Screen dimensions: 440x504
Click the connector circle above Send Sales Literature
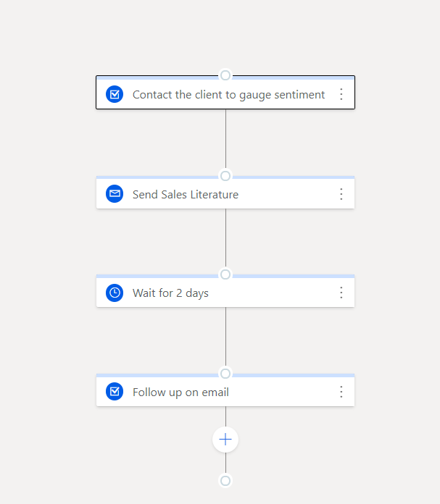[225, 176]
